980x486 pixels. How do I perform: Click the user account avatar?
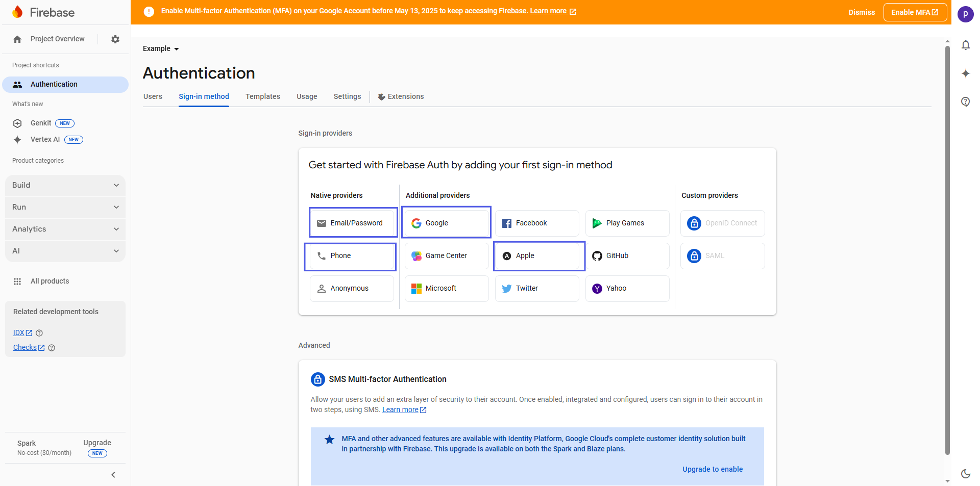click(965, 14)
